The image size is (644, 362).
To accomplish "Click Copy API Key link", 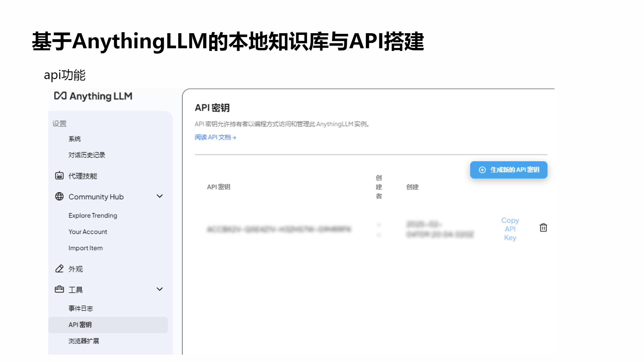I will point(510,229).
